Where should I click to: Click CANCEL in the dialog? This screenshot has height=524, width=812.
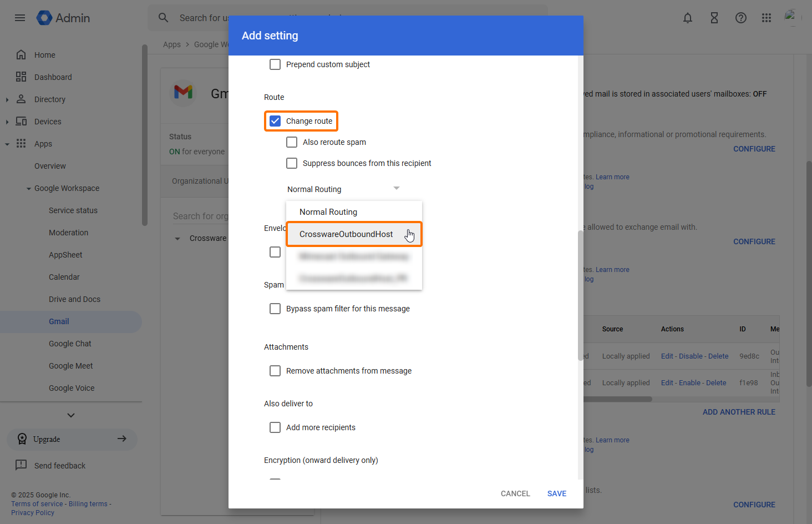[515, 493]
